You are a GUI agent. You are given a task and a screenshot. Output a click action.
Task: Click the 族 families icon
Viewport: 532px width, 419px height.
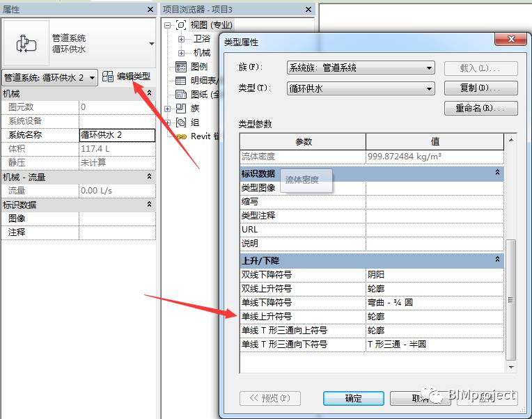click(181, 109)
